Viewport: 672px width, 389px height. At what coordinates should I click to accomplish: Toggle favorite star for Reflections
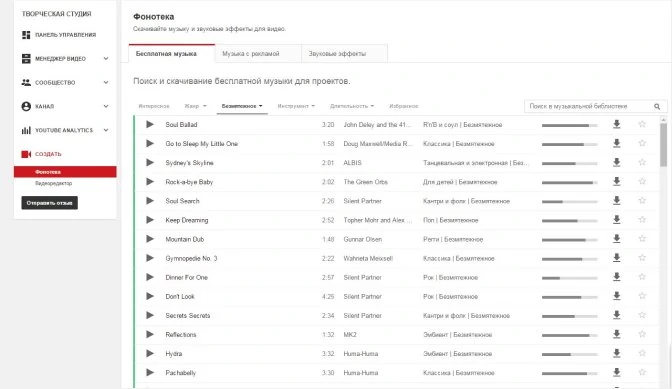point(642,334)
